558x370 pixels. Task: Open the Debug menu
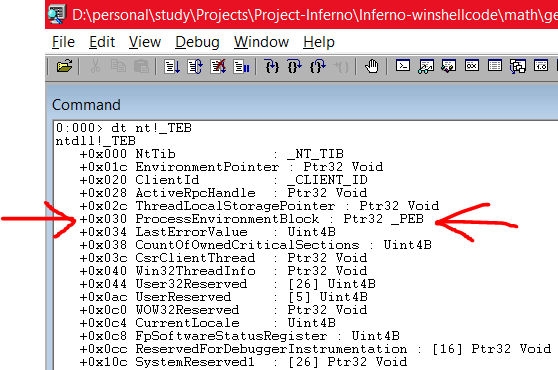pyautogui.click(x=197, y=42)
